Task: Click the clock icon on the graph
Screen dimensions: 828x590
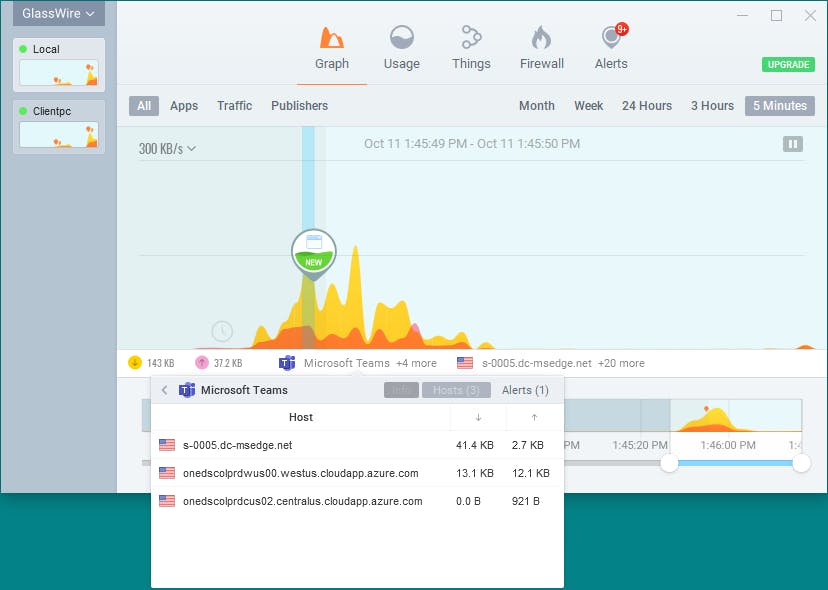Action: (x=222, y=331)
